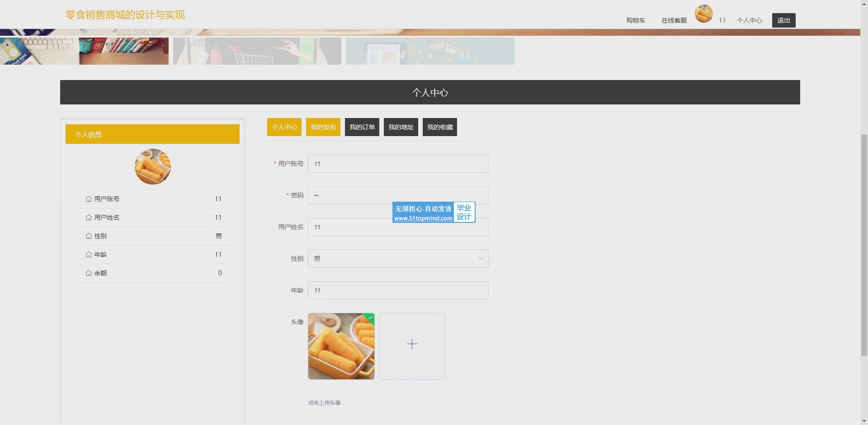This screenshot has width=868, height=425.
Task: Switch to the 我的收藏 tab
Action: [x=440, y=127]
